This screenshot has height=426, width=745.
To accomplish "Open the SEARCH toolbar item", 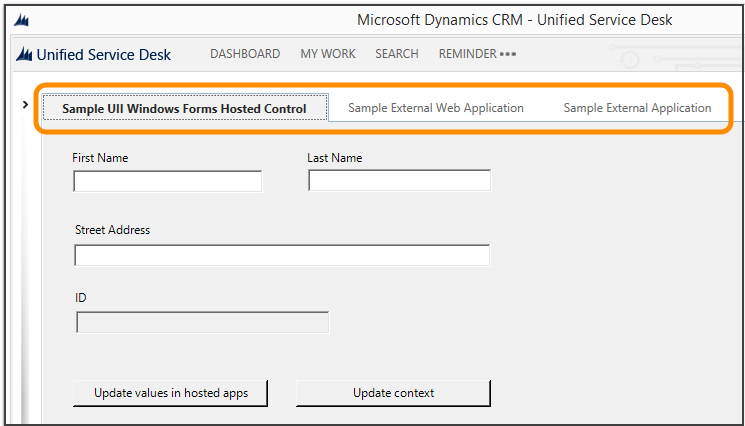I will [397, 54].
